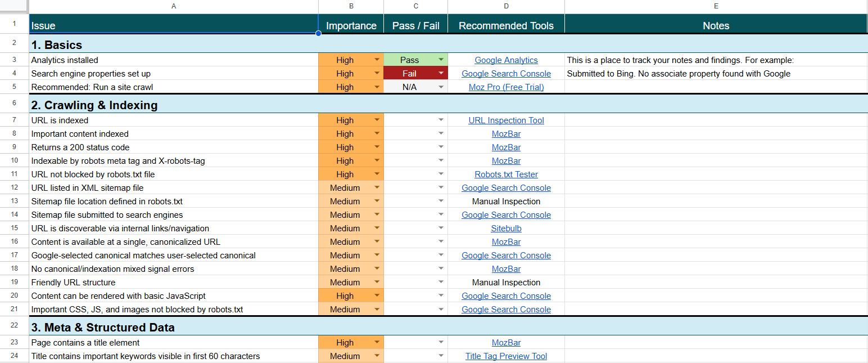Open Importance dropdown for Analytics installed row
868x363 pixels.
click(x=377, y=60)
